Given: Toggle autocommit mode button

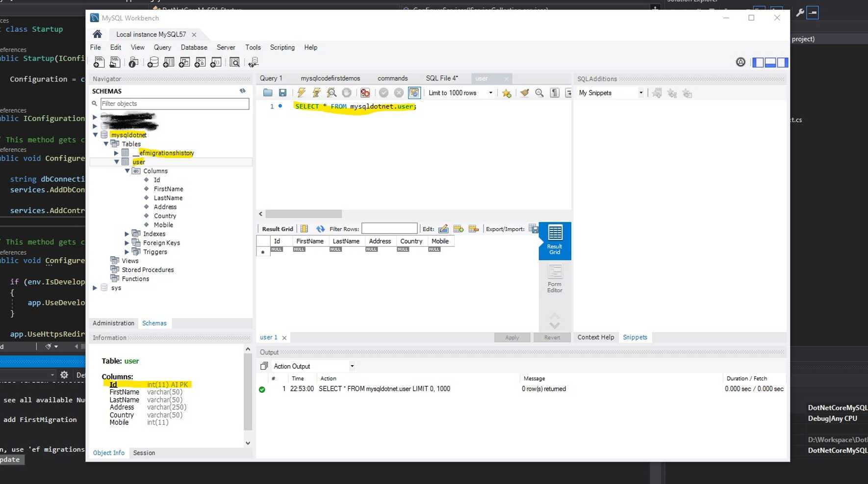Looking at the screenshot, I should [x=414, y=93].
